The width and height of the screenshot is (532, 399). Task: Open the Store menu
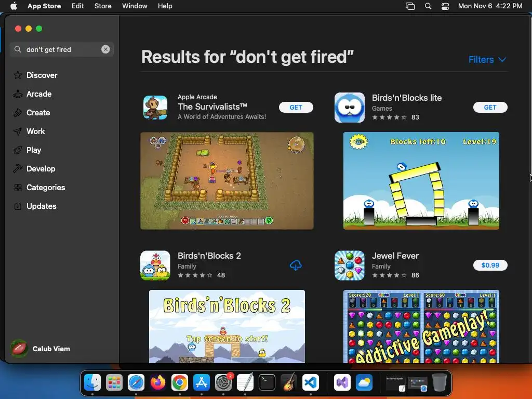point(103,6)
